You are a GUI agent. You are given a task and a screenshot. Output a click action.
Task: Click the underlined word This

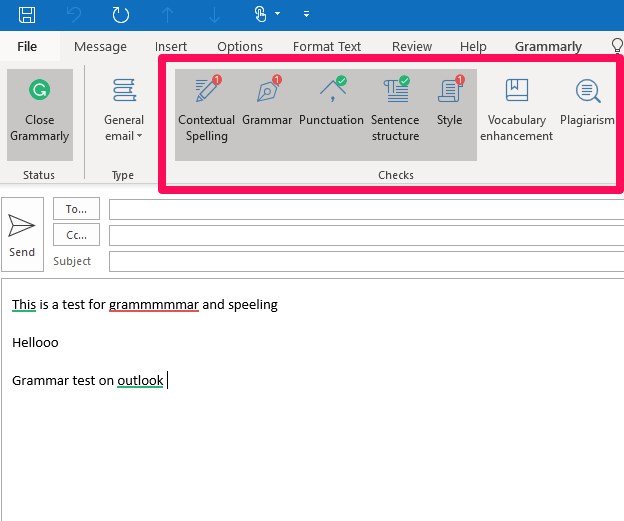click(24, 304)
